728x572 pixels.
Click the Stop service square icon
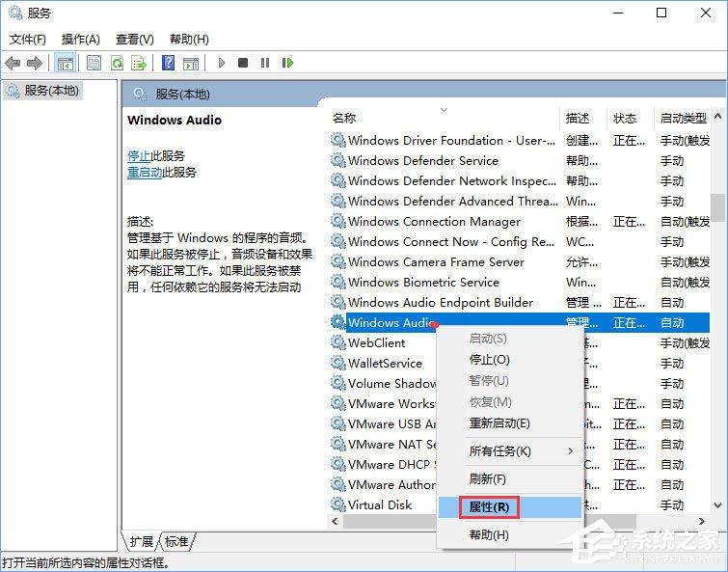(x=243, y=62)
